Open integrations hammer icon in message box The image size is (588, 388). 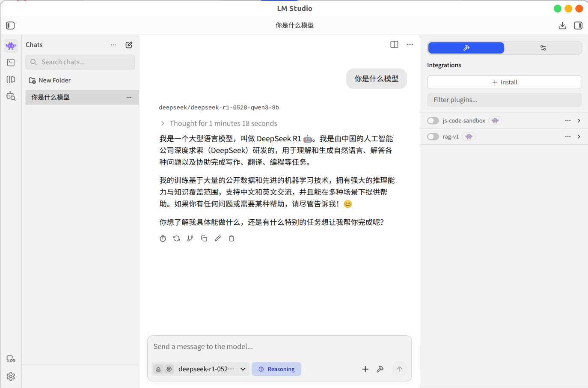click(x=380, y=369)
